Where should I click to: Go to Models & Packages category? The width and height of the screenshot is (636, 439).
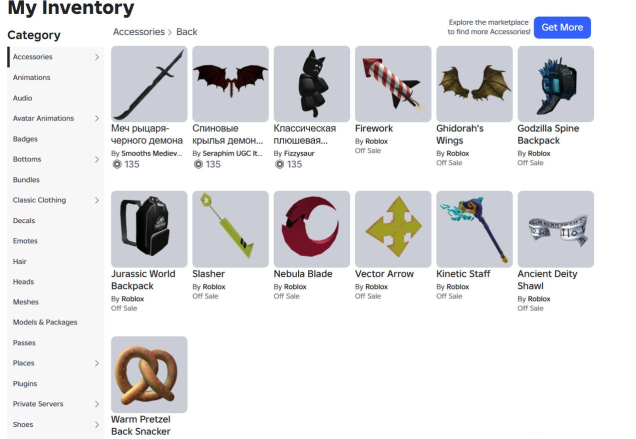coord(45,322)
